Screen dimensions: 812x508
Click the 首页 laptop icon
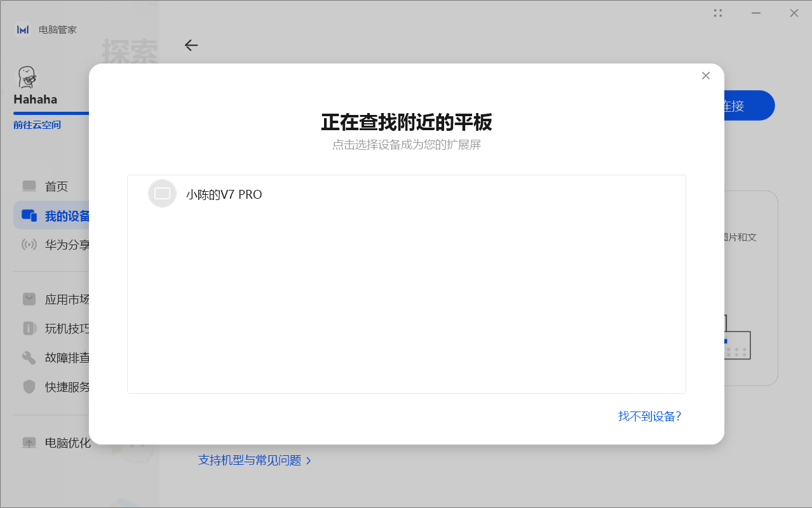(x=29, y=186)
